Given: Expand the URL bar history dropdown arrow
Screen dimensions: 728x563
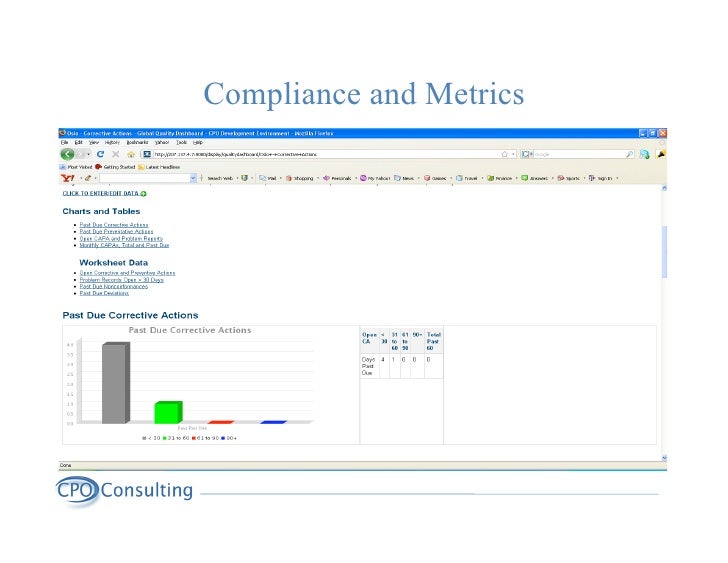Looking at the screenshot, I should click(x=513, y=154).
